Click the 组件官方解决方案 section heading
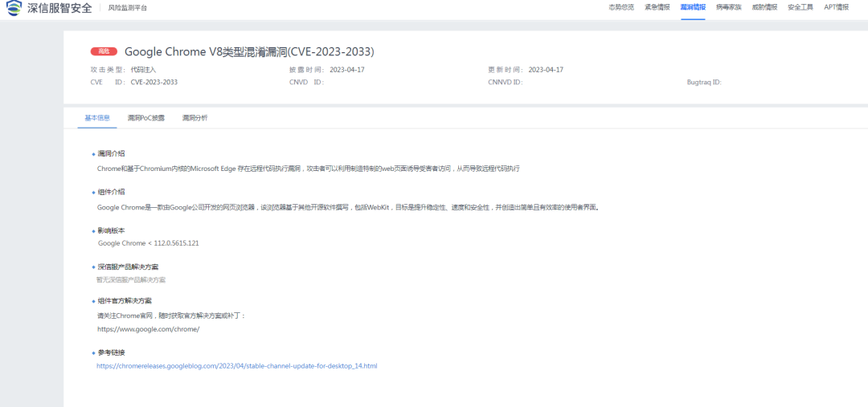Screen dimensions: 868x407 point(125,301)
